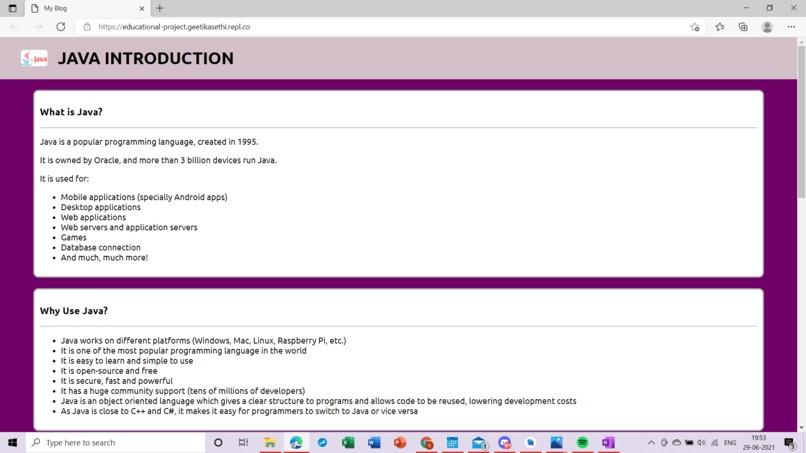The height and width of the screenshot is (453, 806).
Task: Open the Action Center notifications icon
Action: click(790, 443)
